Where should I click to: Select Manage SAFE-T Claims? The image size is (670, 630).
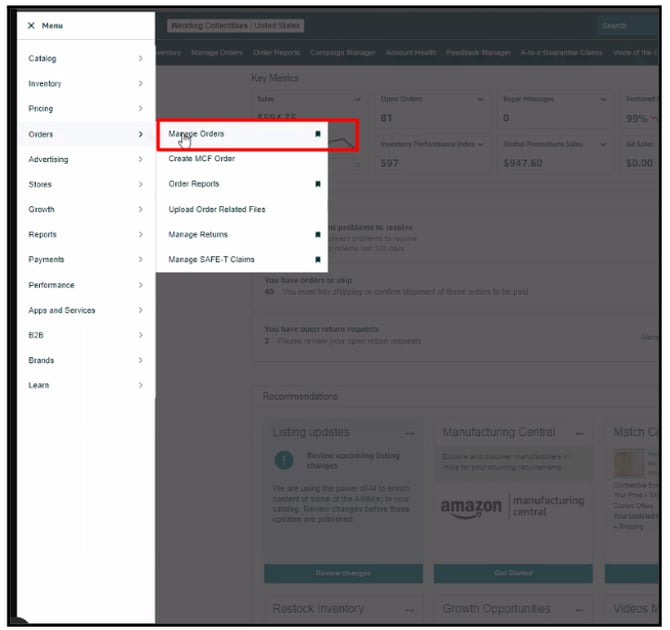click(x=242, y=259)
